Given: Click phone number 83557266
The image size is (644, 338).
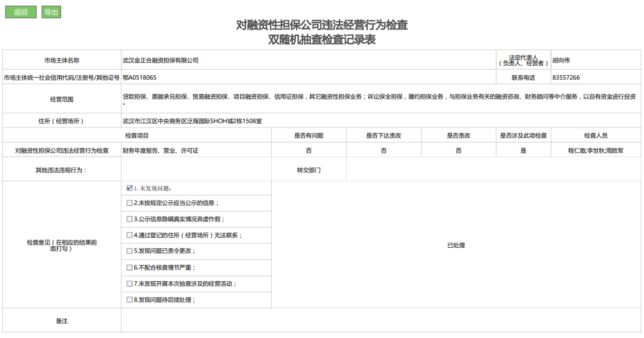Looking at the screenshot, I should click(566, 77).
